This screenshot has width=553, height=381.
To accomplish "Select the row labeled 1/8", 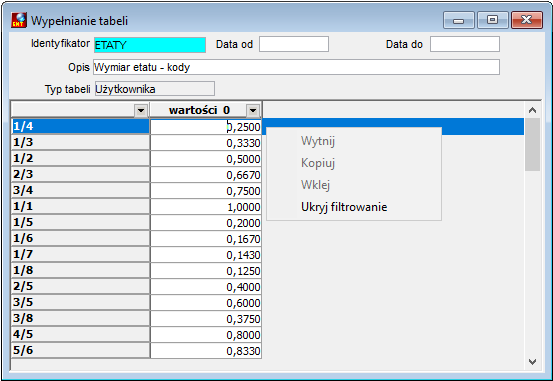I will pos(80,270).
